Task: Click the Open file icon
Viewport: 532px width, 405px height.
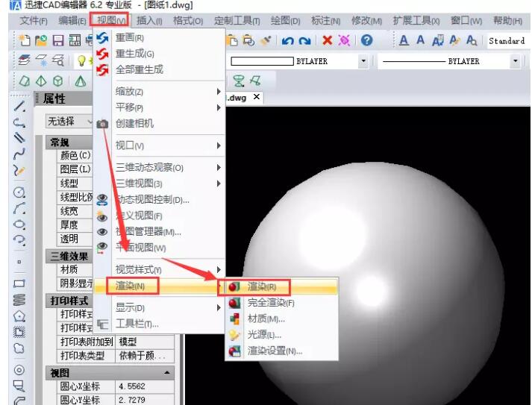Action: (x=41, y=41)
